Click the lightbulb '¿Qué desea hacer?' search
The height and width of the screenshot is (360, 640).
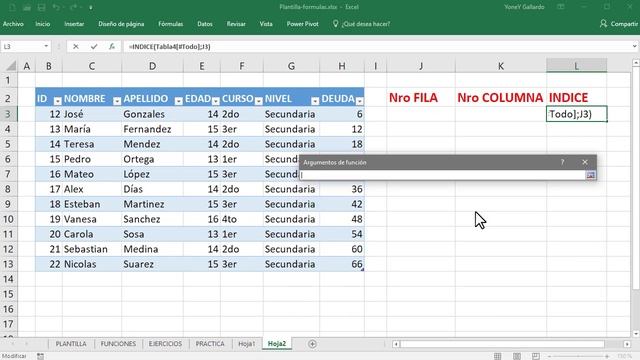pos(361,24)
